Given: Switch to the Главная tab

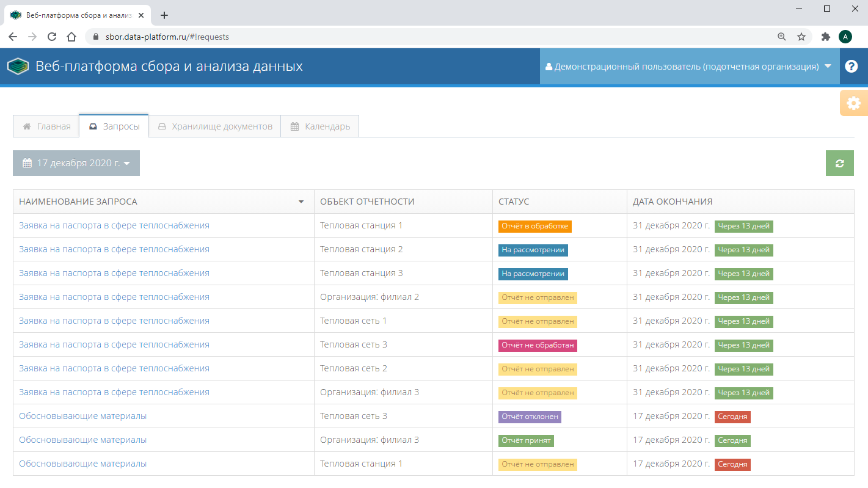Looking at the screenshot, I should click(x=46, y=126).
